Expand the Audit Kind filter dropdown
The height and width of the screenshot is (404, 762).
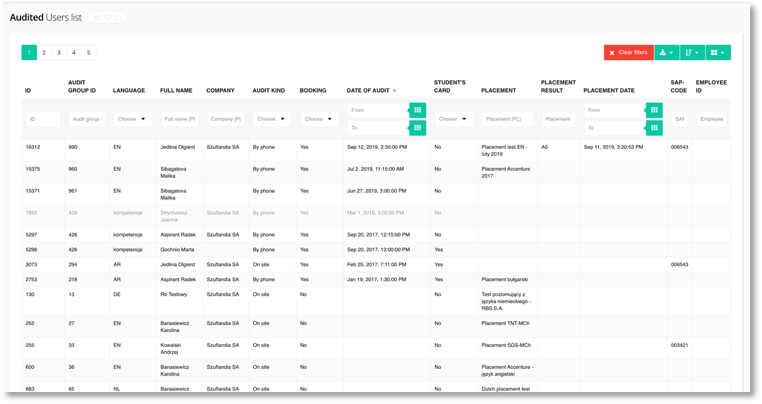point(270,119)
